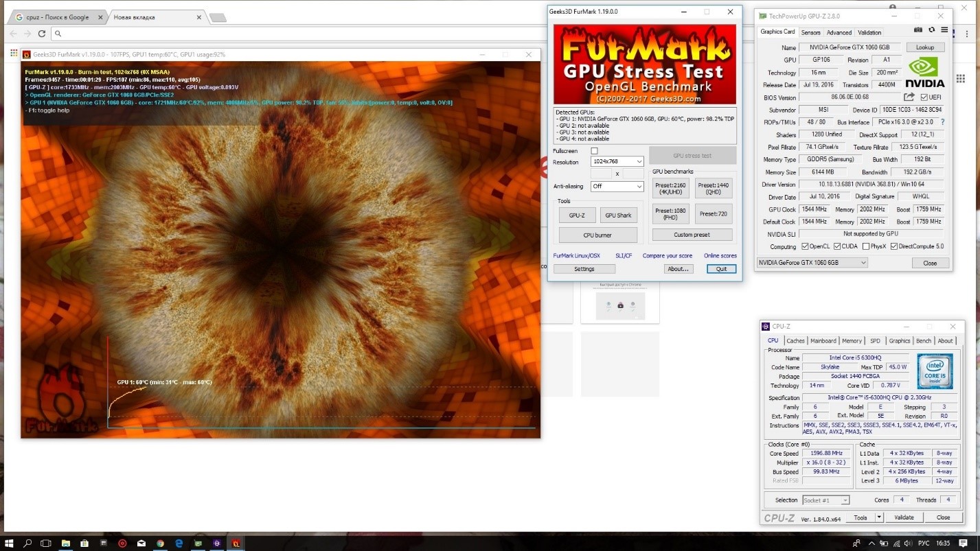980x551 pixels.
Task: Open GPU-Z graphics card selection dropdown
Action: [x=812, y=263]
